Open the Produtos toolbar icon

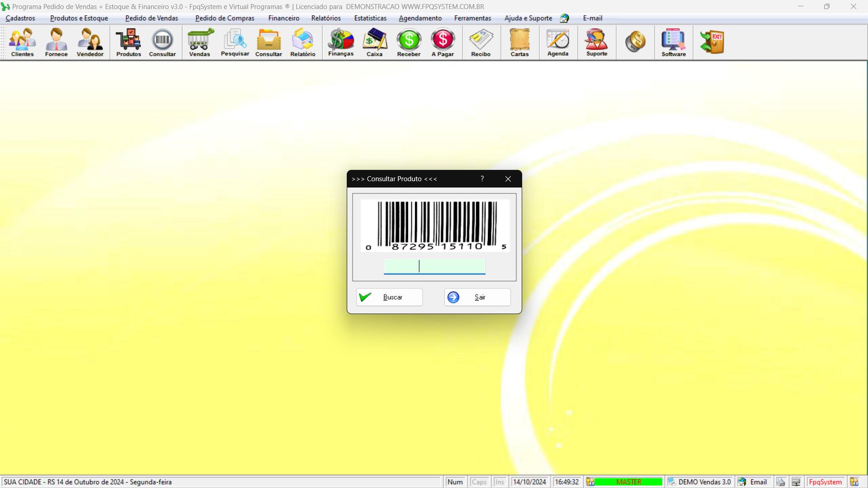128,42
